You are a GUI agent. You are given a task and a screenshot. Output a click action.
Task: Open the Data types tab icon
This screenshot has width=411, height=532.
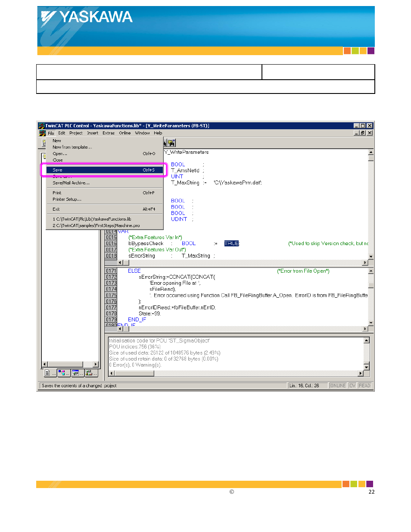coord(64,373)
